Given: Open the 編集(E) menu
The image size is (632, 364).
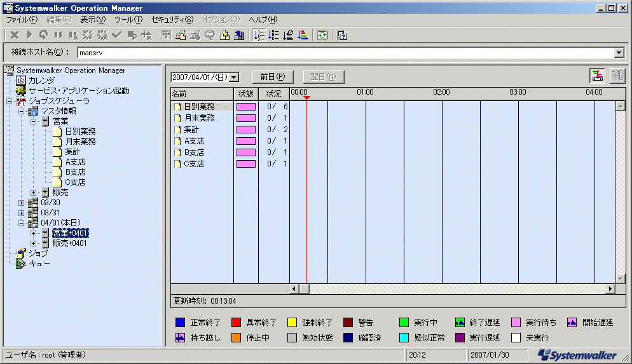Looking at the screenshot, I should pyautogui.click(x=59, y=19).
